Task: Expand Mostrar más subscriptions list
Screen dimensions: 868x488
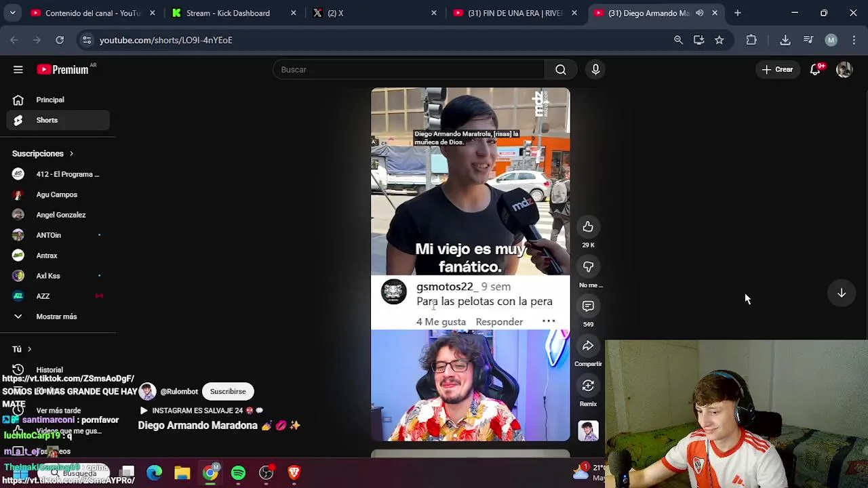Action: coord(56,317)
